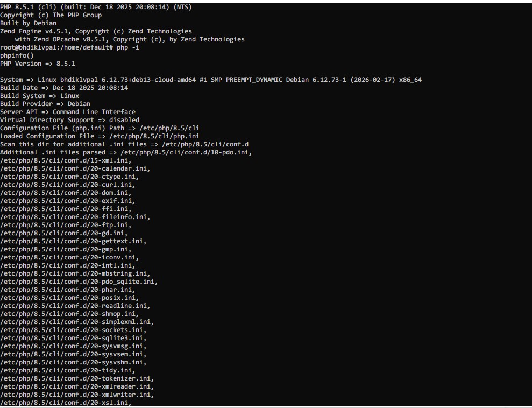Click the 20-pdo_sqlite.ini file path
The height and width of the screenshot is (408, 532).
point(79,282)
